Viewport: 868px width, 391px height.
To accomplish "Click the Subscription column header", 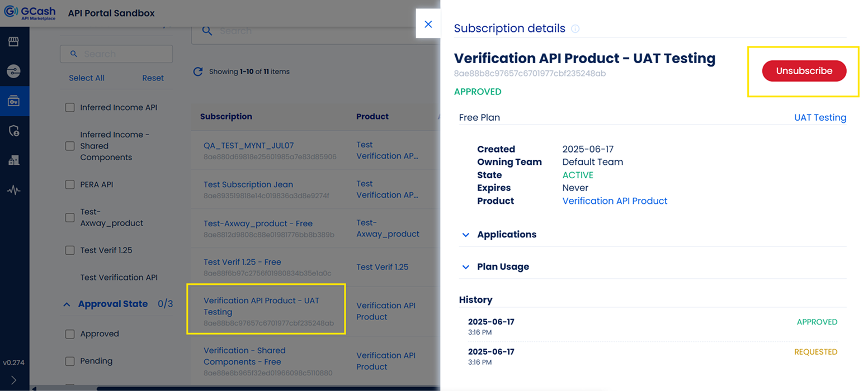I will pos(226,117).
